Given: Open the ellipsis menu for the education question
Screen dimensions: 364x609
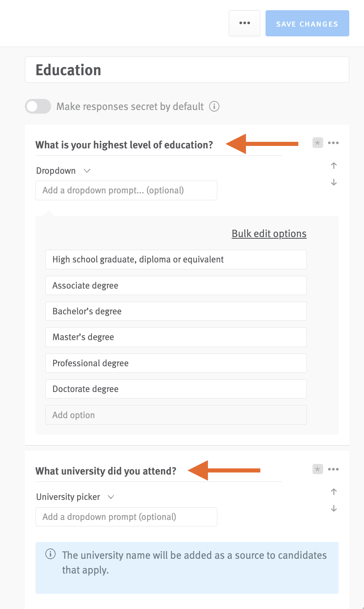Looking at the screenshot, I should point(334,143).
